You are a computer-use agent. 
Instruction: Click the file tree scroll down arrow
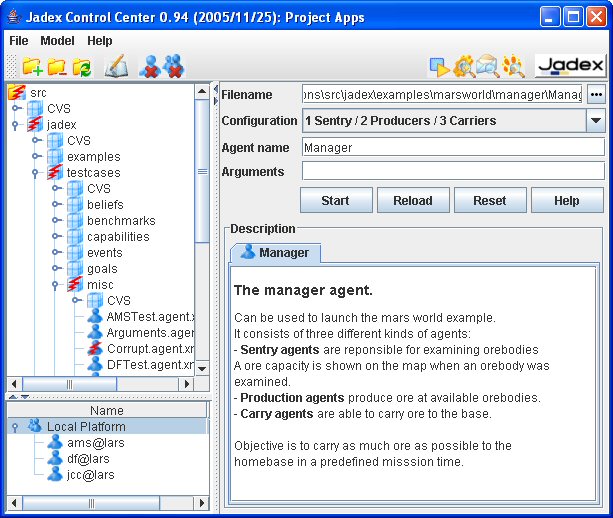coord(202,368)
